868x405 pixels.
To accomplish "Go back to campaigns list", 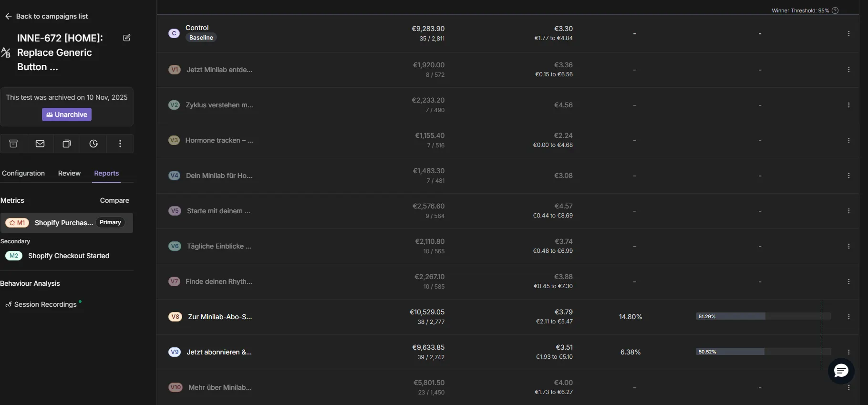I will [x=47, y=16].
